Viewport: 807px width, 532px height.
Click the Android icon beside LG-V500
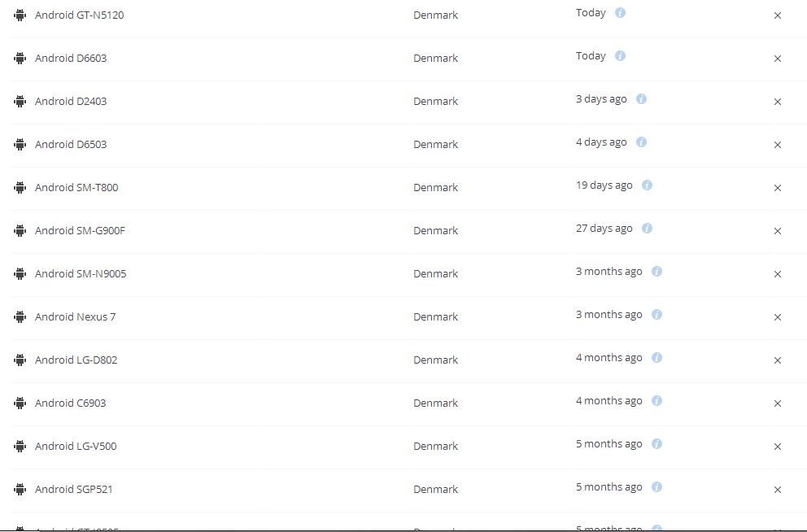(20, 446)
